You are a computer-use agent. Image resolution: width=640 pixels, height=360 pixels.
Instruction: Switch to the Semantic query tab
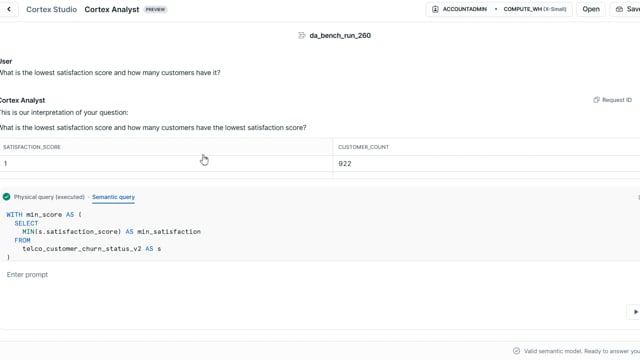113,197
